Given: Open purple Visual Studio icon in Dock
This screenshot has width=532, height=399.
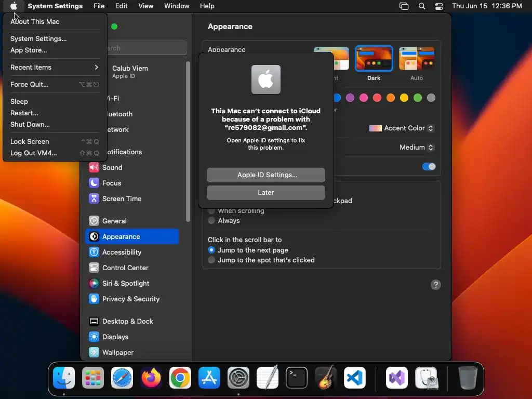Looking at the screenshot, I should pos(397,378).
